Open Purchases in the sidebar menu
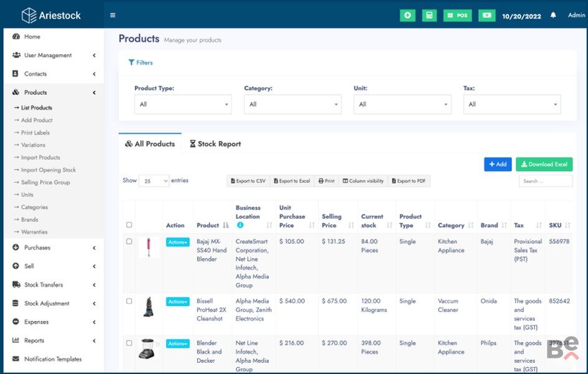The height and width of the screenshot is (374, 588). 37,247
